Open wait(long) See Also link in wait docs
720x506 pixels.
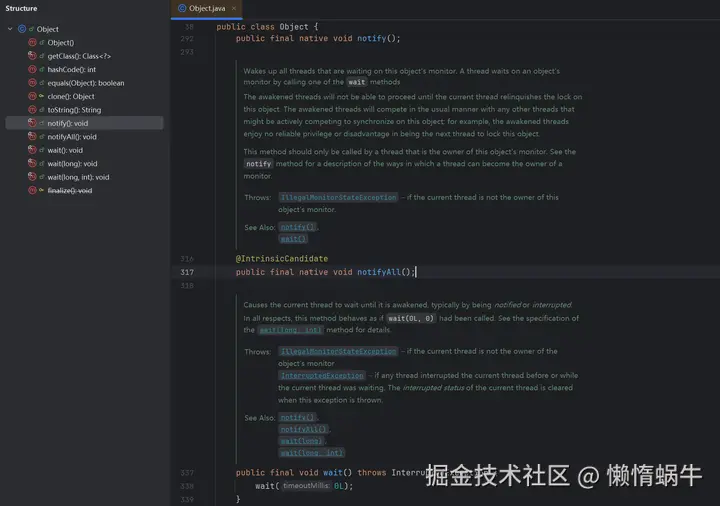click(x=301, y=441)
